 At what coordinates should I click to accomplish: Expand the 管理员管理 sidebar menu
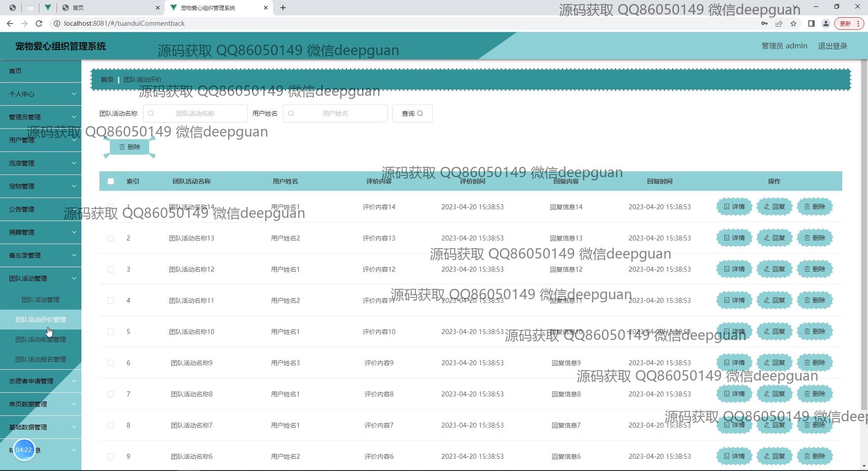pyautogui.click(x=41, y=117)
